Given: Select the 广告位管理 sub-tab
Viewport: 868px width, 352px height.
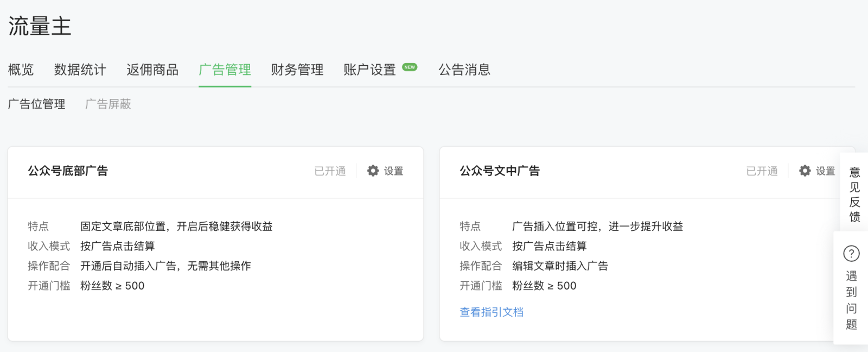Looking at the screenshot, I should [x=37, y=104].
